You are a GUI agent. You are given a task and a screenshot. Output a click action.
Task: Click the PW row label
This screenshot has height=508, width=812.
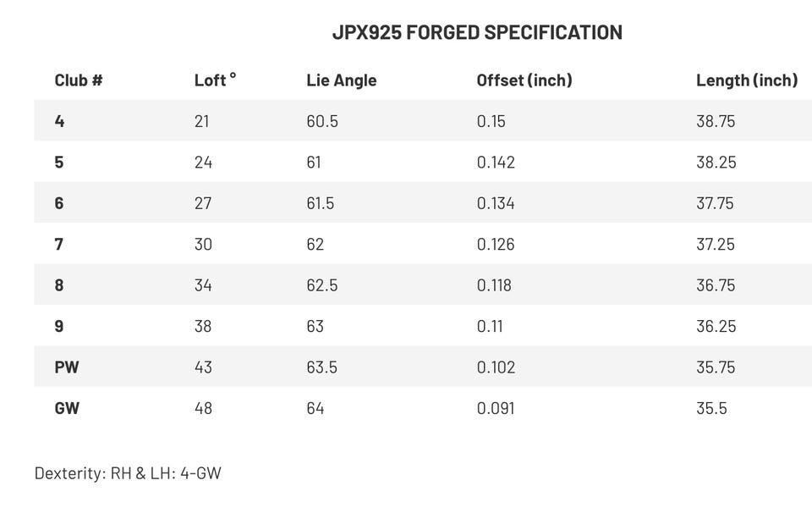[x=67, y=367]
